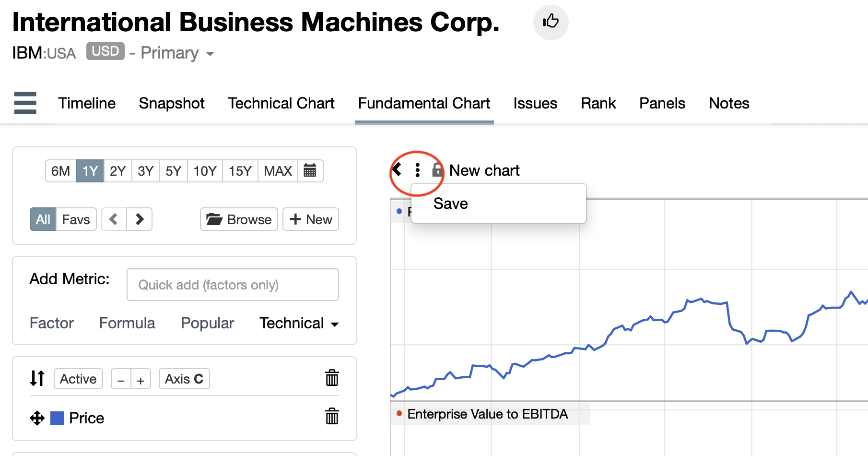The width and height of the screenshot is (868, 456).
Task: Click the blue Price color swatch
Action: [57, 418]
